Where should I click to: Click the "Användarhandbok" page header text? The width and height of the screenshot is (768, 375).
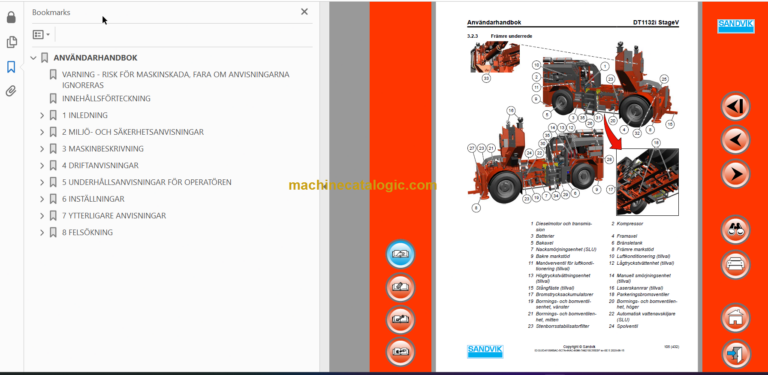coord(494,23)
